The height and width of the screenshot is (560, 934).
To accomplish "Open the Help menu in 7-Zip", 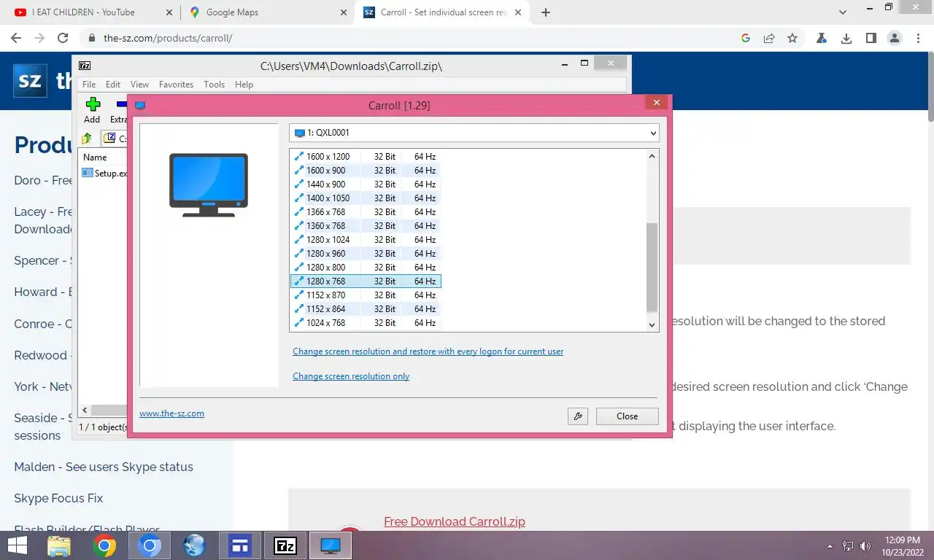I will [244, 85].
